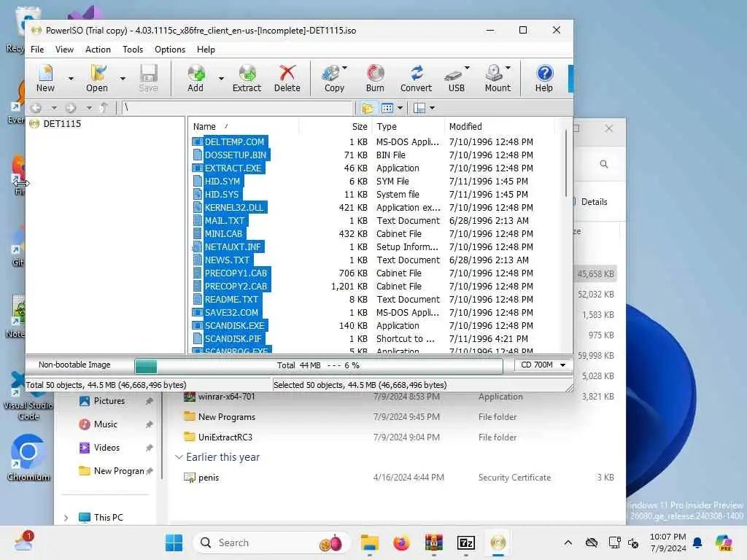Click the back navigation arrow

pyautogui.click(x=36, y=108)
